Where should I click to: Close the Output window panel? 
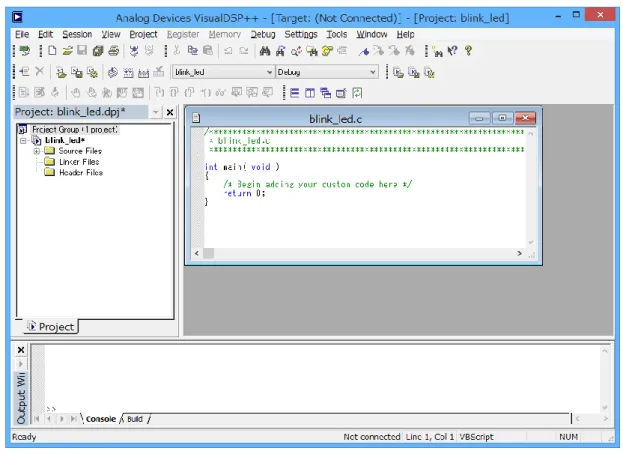coord(21,350)
